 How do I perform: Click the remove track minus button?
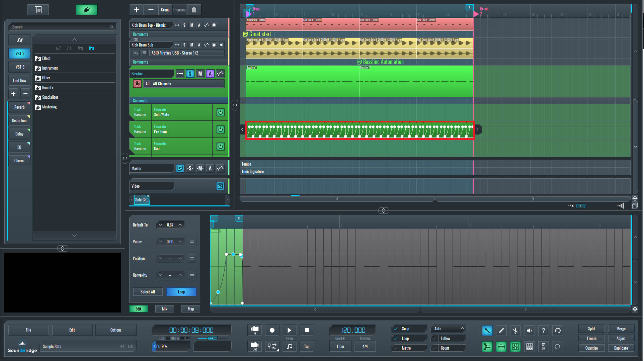coord(151,10)
